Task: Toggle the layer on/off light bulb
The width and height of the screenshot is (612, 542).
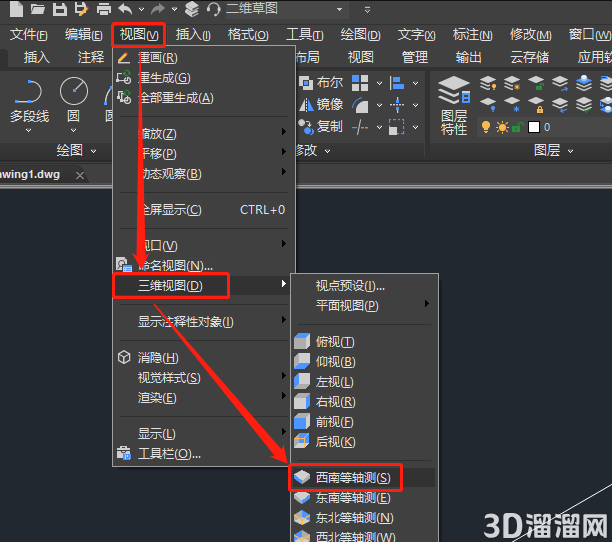Action: pos(486,127)
